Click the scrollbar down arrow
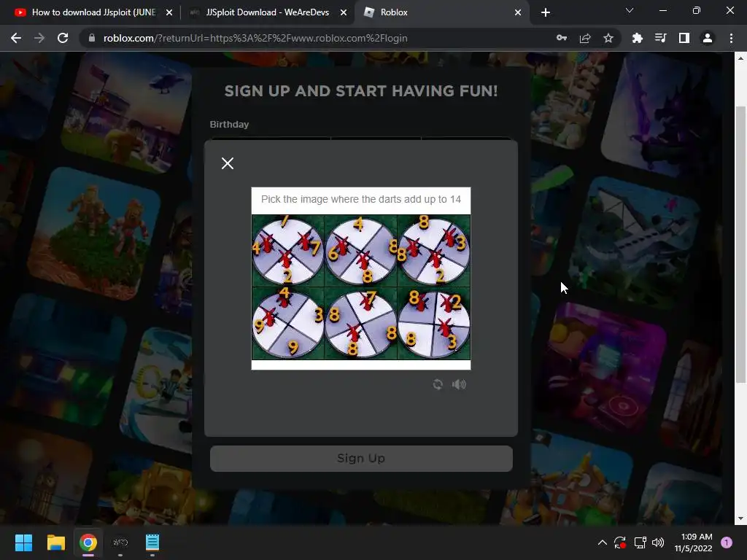 click(x=740, y=518)
